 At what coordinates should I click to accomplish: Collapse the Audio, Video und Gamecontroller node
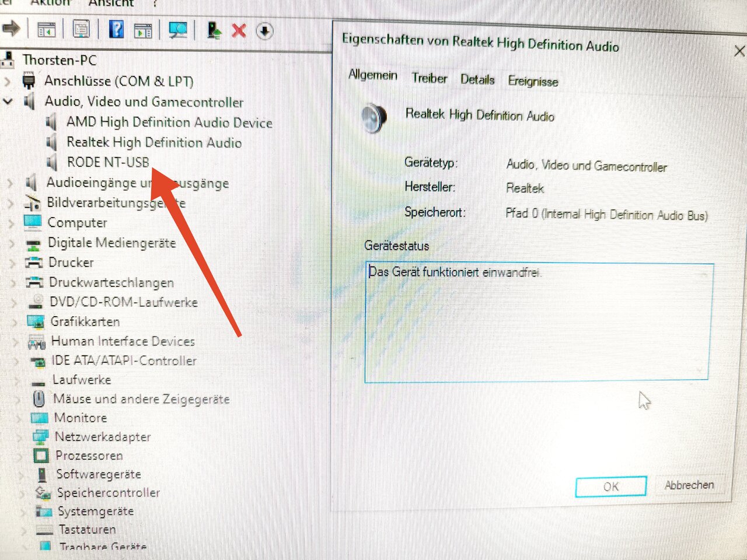(x=8, y=101)
